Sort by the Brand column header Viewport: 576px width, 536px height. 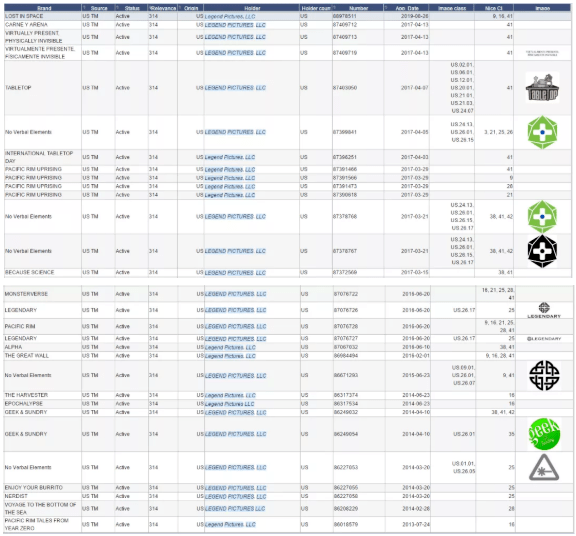[x=44, y=8]
